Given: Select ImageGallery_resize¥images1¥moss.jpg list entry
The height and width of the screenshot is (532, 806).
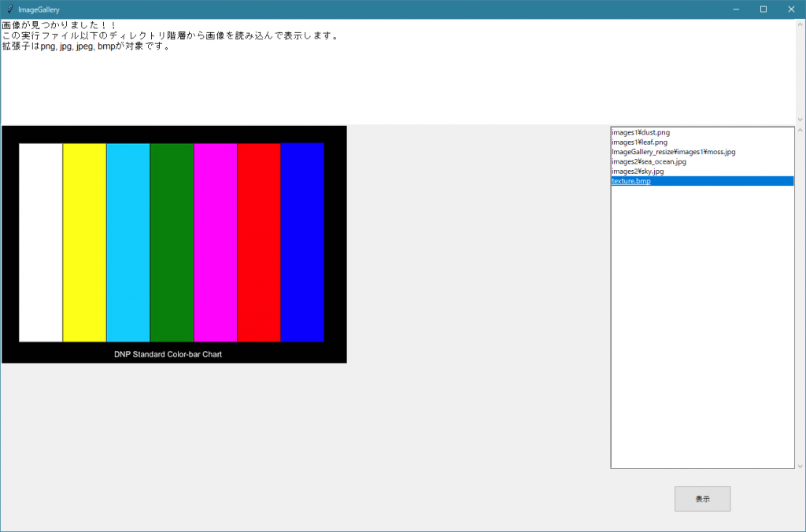Looking at the screenshot, I should 702,152.
